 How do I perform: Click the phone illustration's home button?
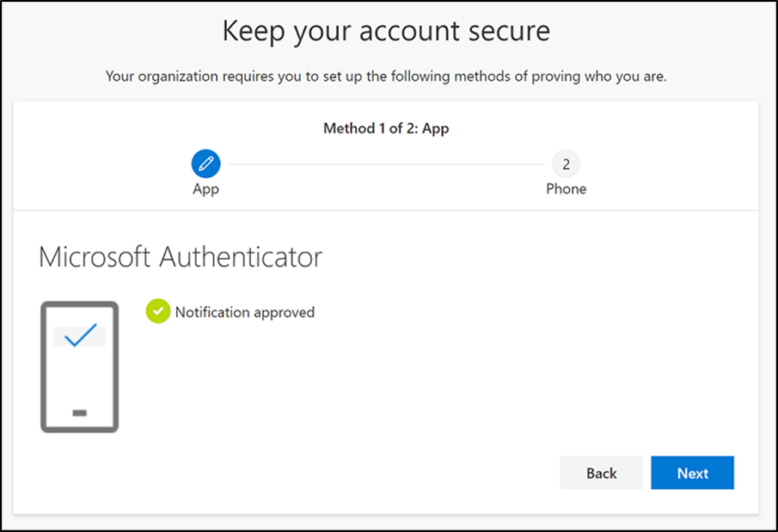pyautogui.click(x=80, y=413)
